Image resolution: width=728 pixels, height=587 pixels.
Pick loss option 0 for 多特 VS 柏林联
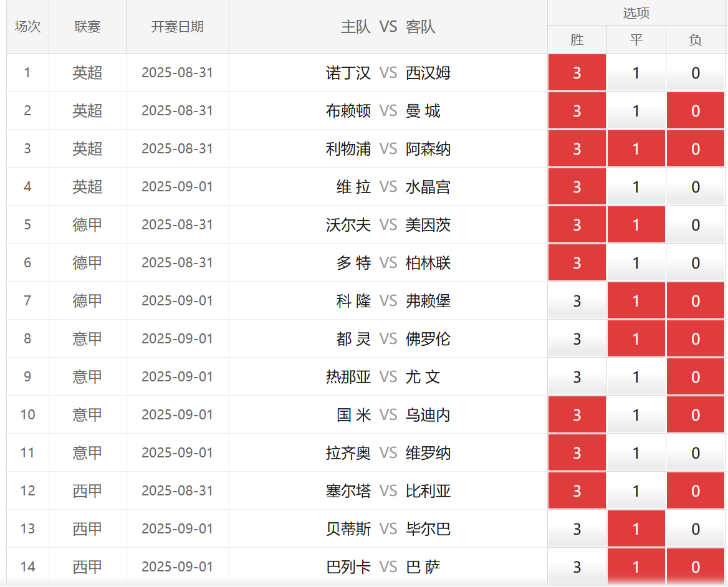tap(696, 263)
